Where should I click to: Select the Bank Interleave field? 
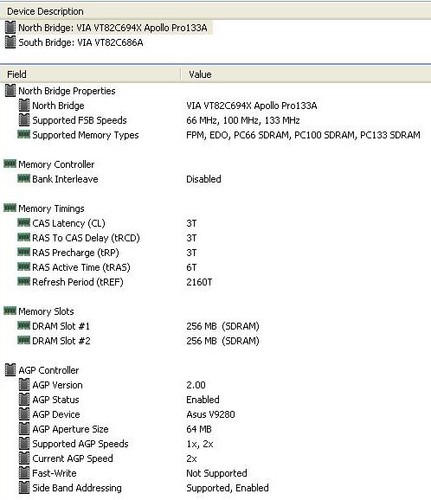pyautogui.click(x=65, y=179)
